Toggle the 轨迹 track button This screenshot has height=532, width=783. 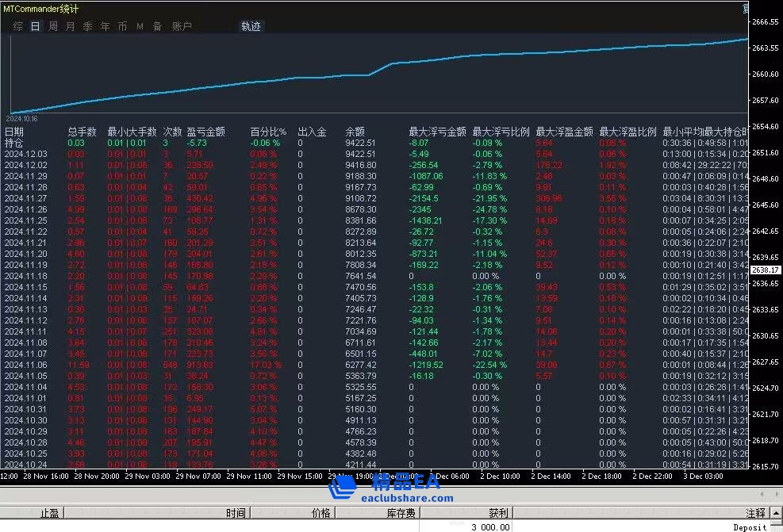pyautogui.click(x=251, y=26)
